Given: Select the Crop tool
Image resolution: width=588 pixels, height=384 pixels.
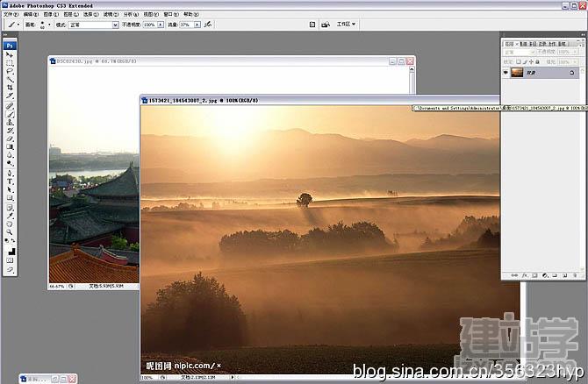Looking at the screenshot, I should point(10,88).
